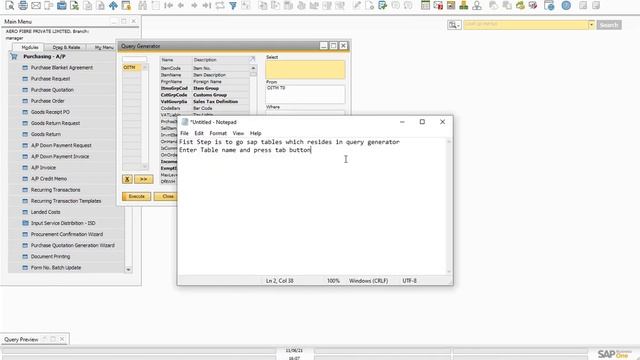Open Document Printing menu item
This screenshot has height=360, width=640.
click(50, 256)
